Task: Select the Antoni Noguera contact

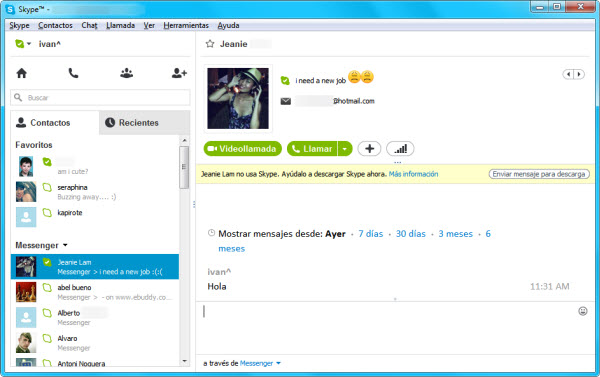Action: pyautogui.click(x=95, y=362)
